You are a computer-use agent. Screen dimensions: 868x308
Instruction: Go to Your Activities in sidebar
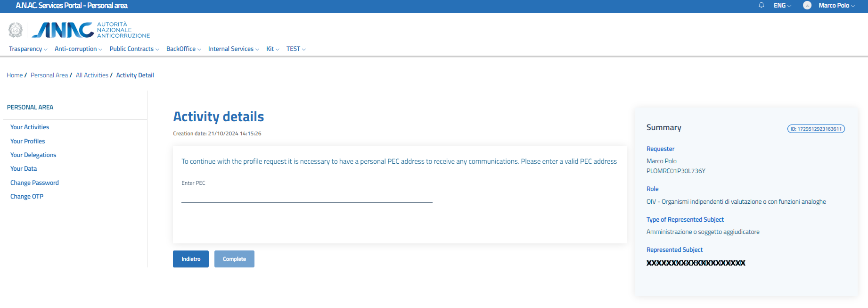(30, 127)
